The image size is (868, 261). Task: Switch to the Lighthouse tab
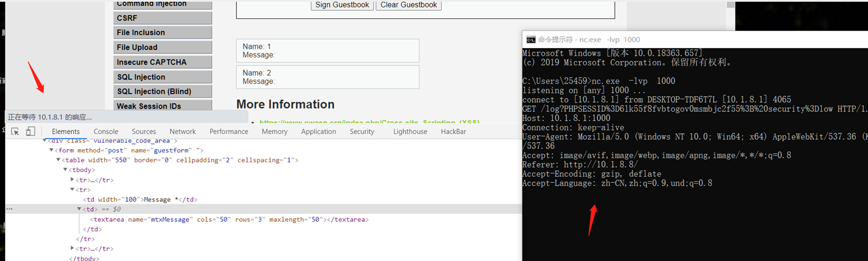click(x=410, y=131)
